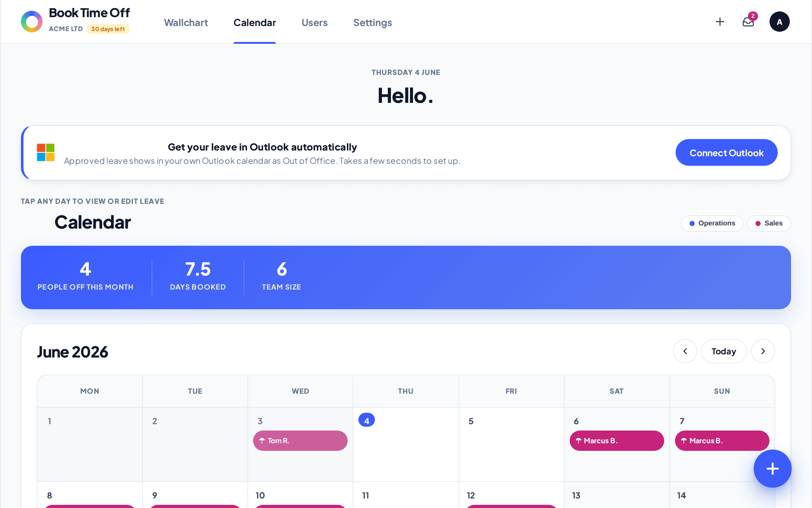Click the June 2026 month heading
The width and height of the screenshot is (812, 508).
tap(72, 352)
